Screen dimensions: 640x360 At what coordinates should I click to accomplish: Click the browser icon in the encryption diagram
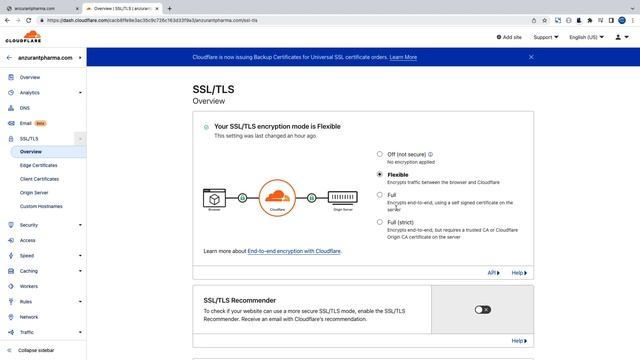click(x=214, y=199)
